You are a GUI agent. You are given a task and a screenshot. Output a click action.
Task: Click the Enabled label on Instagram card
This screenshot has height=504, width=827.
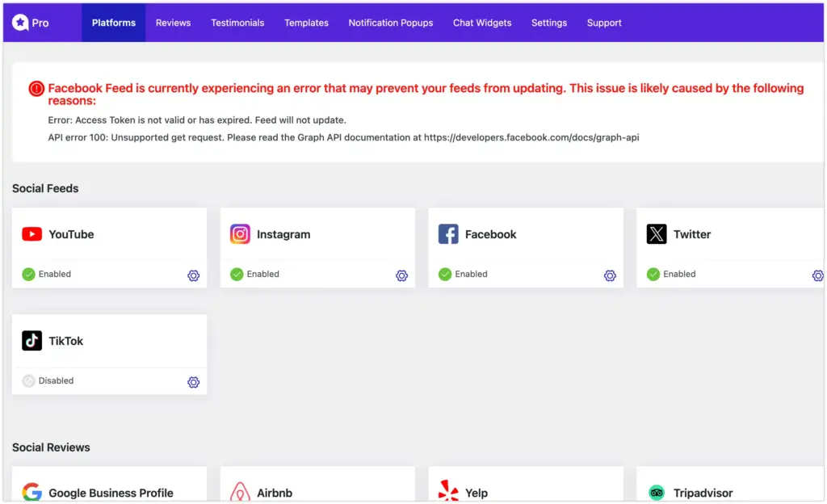(x=262, y=274)
